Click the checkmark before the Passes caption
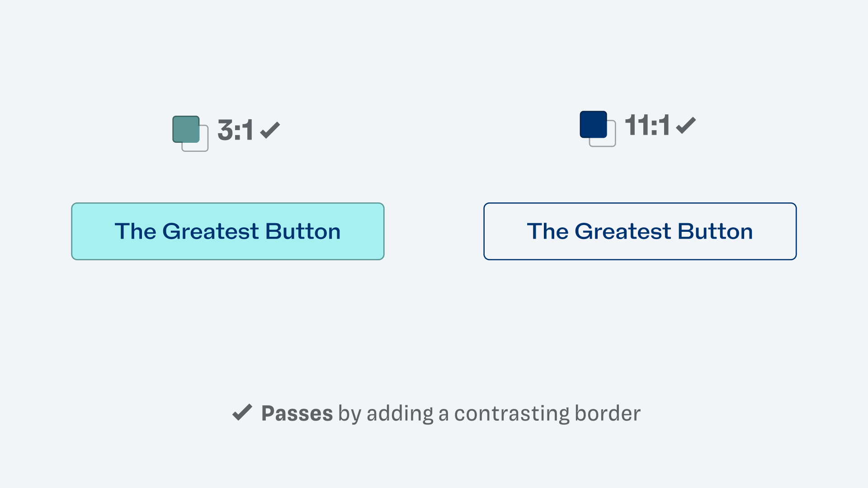 pyautogui.click(x=242, y=412)
